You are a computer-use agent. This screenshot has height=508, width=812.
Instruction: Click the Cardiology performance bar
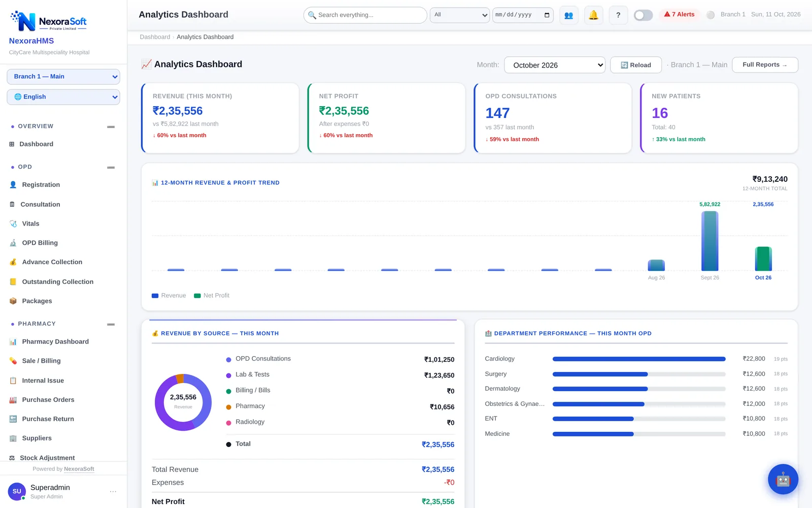point(639,359)
